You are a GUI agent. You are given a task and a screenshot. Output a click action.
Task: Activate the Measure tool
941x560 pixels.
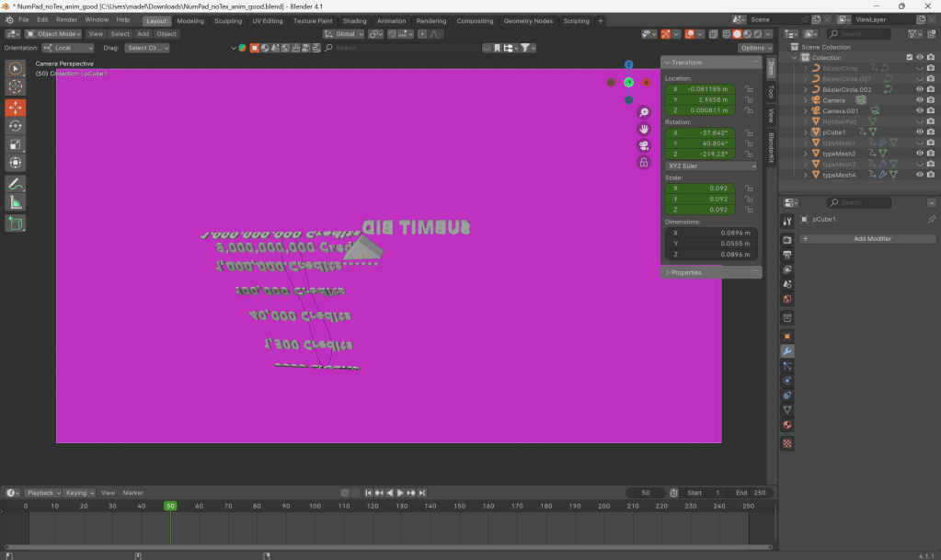coord(16,202)
